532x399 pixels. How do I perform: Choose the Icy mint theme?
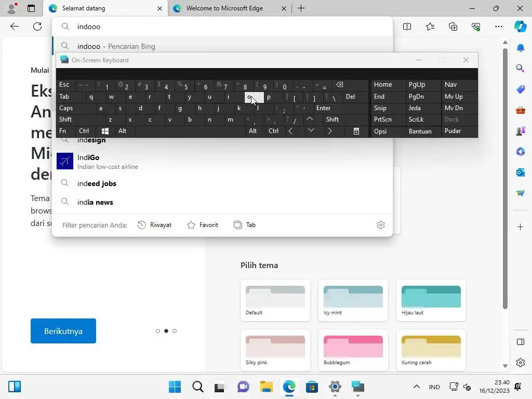tap(353, 300)
